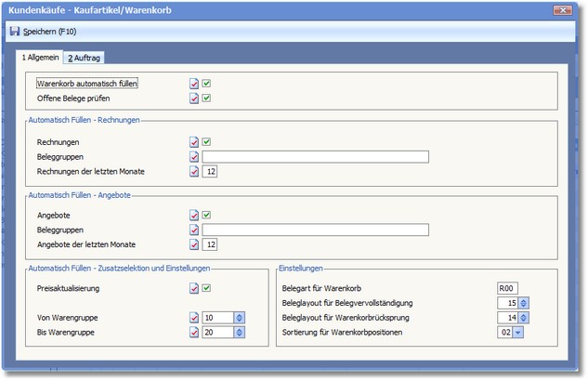
Task: Click spinner on Von Warengruppe field
Action: pyautogui.click(x=240, y=318)
